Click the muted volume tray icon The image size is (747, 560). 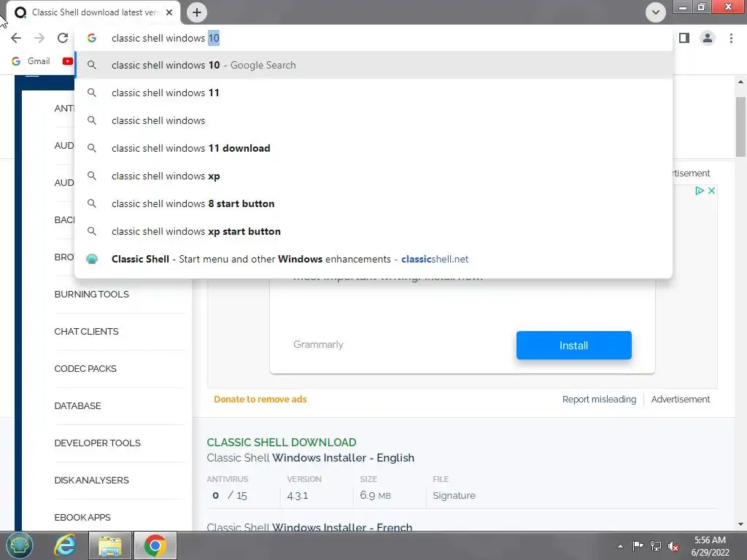click(673, 546)
